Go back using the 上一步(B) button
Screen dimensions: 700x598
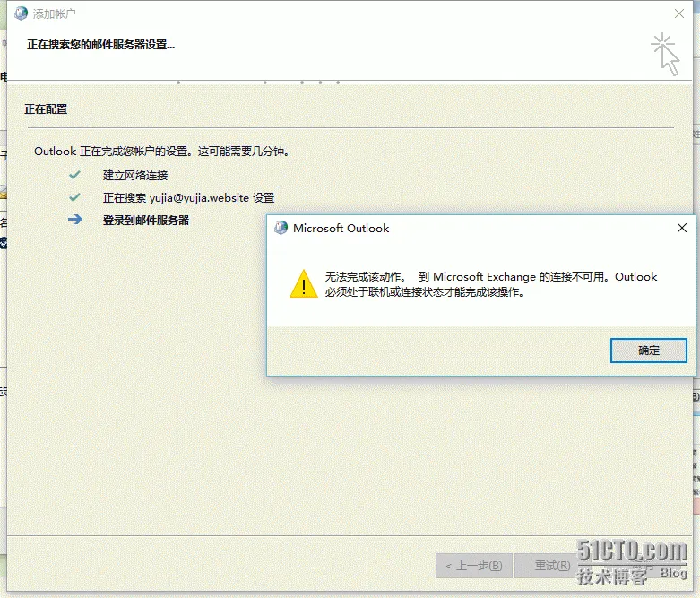click(473, 566)
